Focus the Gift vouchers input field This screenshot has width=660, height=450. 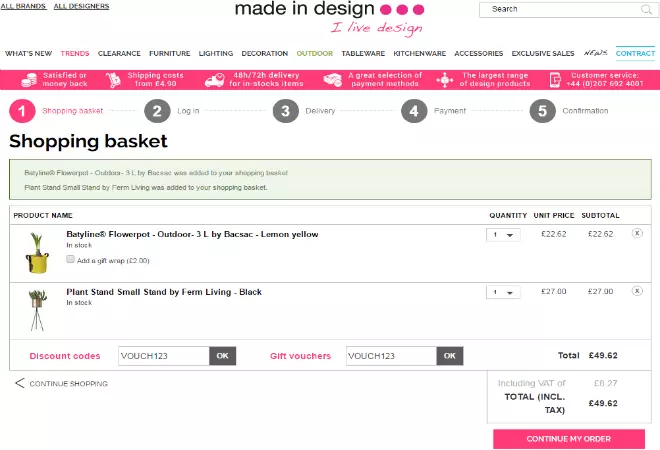(391, 356)
